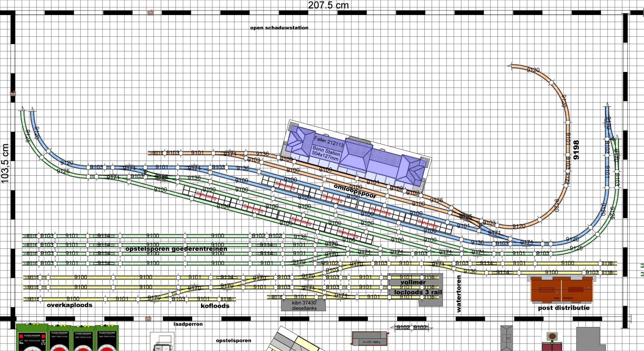This screenshot has height=351, width=644.
Task: Click the 'opstelsporen goederentreinen' label
Action: click(176, 249)
